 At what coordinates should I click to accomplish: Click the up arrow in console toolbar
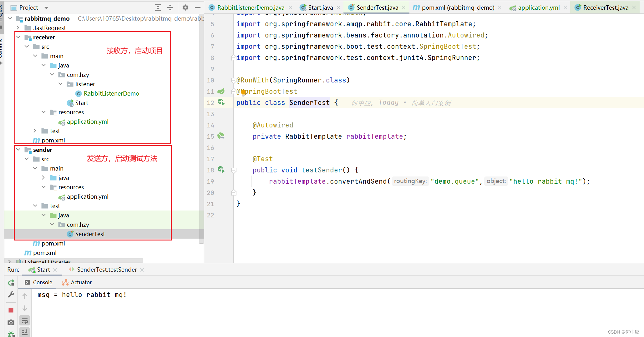25,296
